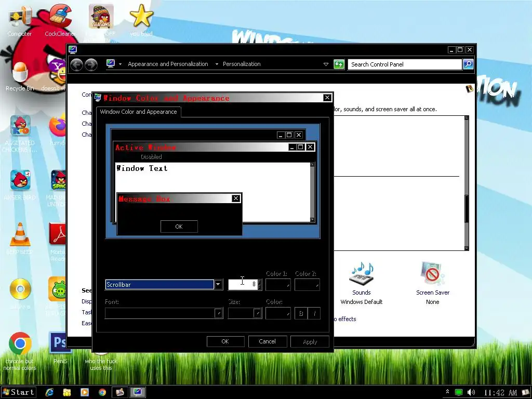Image resolution: width=532 pixels, height=399 pixels.
Task: Open the VLC cone 'BEEP BEEP' icon
Action: [x=20, y=238]
